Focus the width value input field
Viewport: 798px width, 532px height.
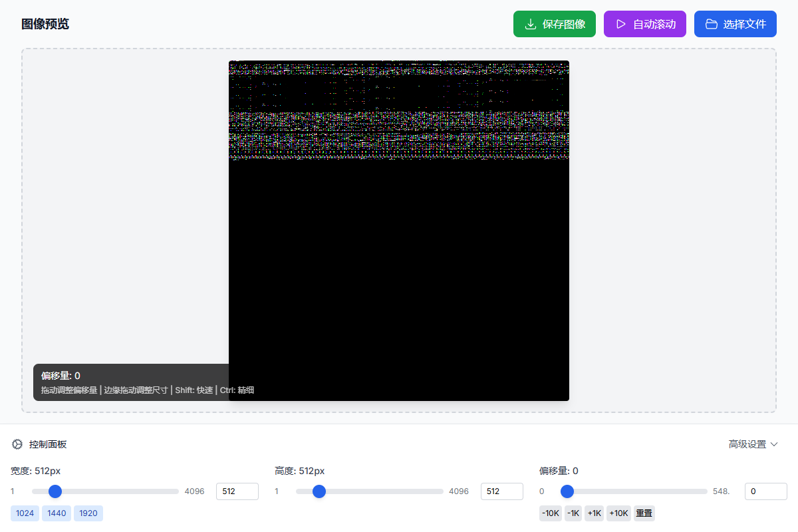click(237, 491)
